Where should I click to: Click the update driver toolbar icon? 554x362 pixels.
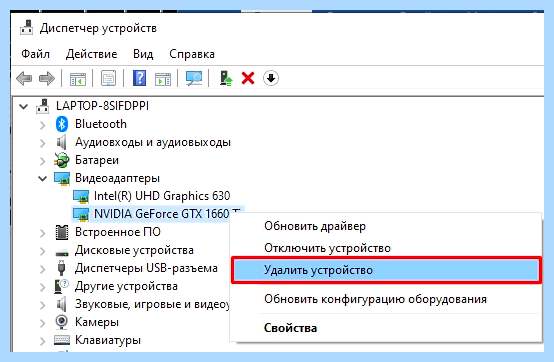[x=225, y=78]
